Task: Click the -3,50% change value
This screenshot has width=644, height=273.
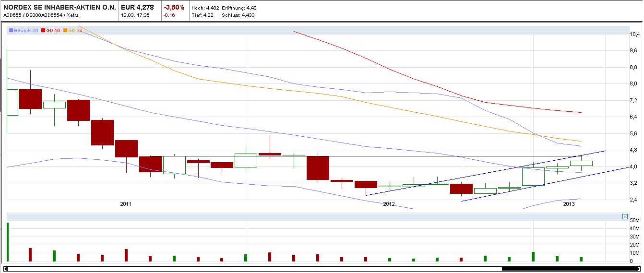Action: 174,7
